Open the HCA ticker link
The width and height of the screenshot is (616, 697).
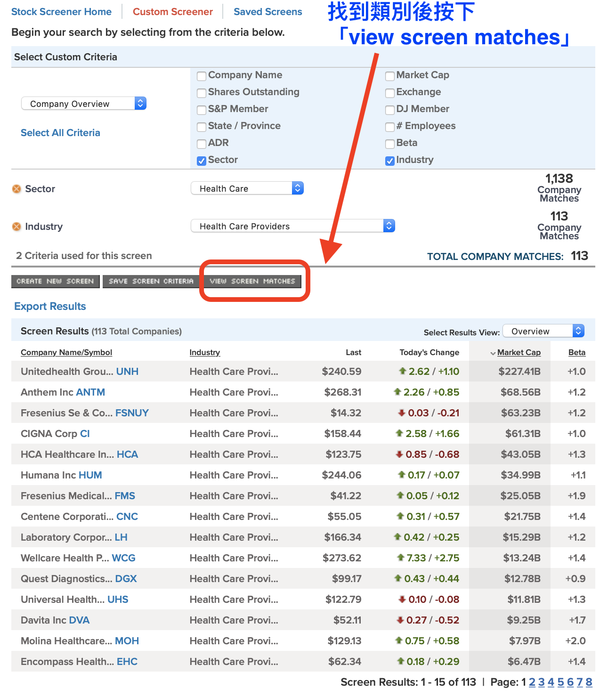coord(127,454)
